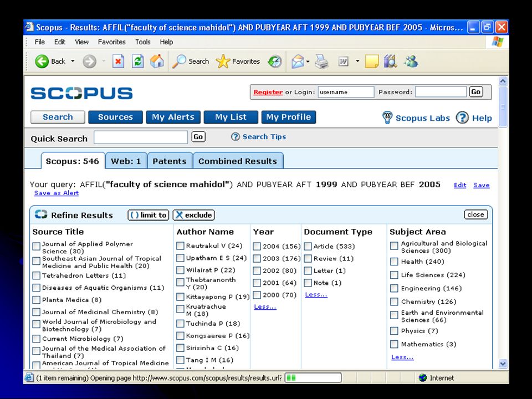Open the Mail button dropdown arrow

point(308,62)
